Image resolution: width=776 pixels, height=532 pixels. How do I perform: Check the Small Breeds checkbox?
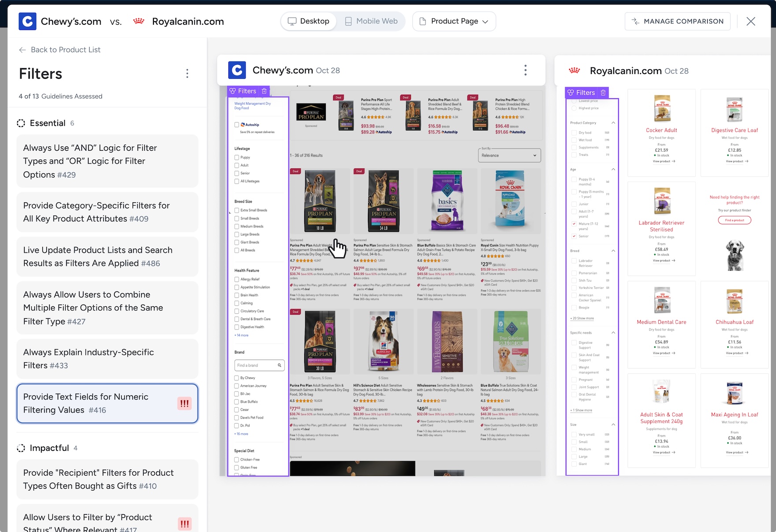tap(237, 218)
